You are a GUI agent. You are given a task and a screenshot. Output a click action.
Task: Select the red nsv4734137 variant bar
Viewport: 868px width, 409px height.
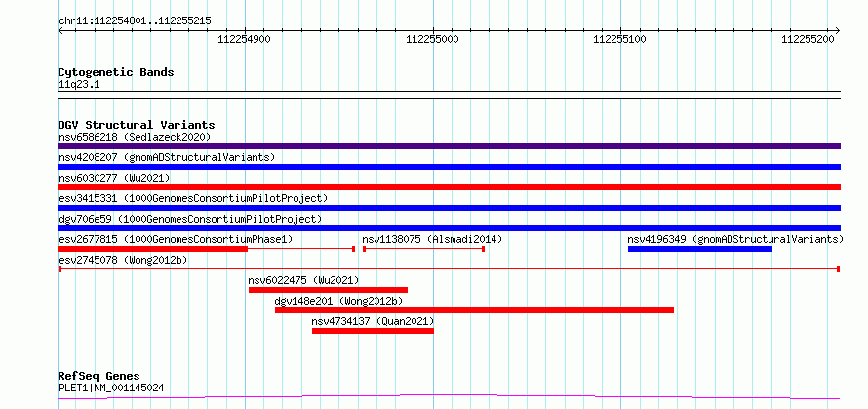[374, 331]
